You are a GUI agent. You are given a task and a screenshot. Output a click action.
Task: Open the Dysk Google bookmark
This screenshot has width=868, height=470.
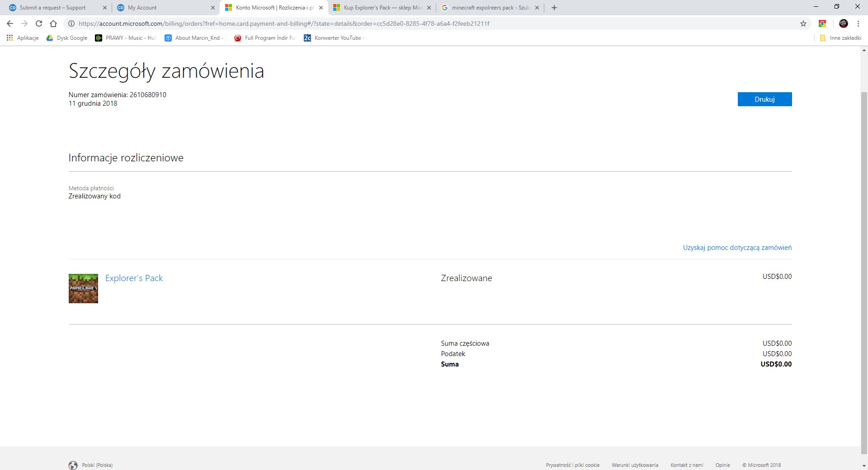(67, 38)
